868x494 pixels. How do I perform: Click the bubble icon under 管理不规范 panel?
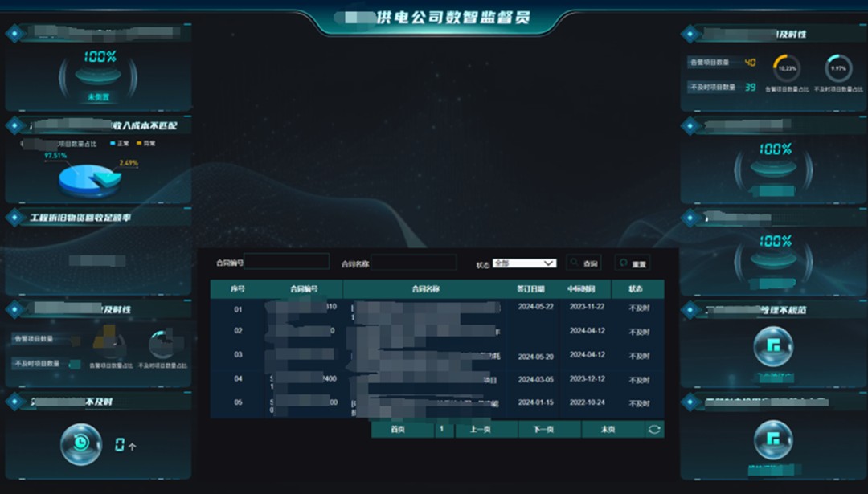pyautogui.click(x=773, y=347)
